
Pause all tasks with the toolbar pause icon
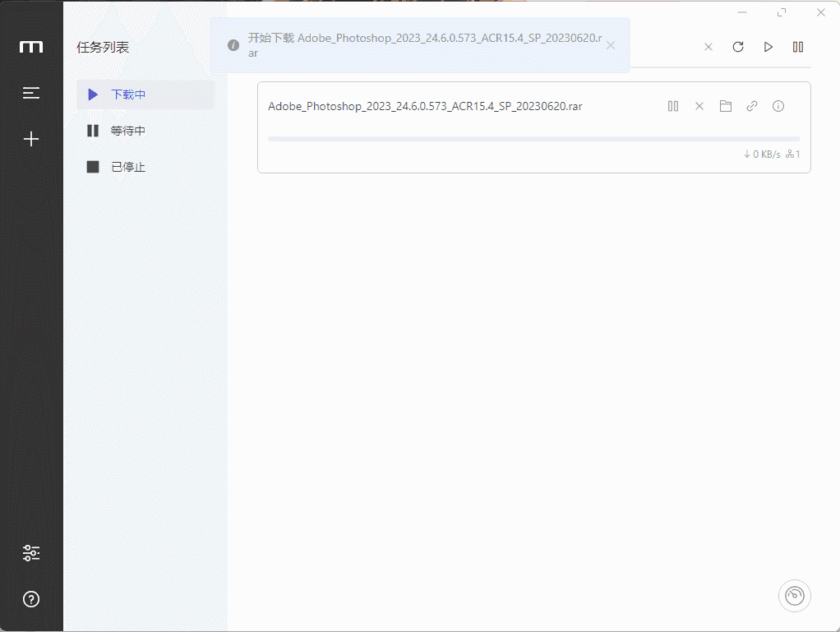point(798,47)
